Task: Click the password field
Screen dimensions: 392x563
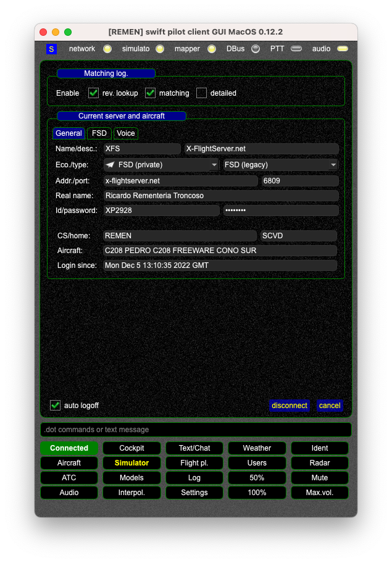Action: [281, 211]
